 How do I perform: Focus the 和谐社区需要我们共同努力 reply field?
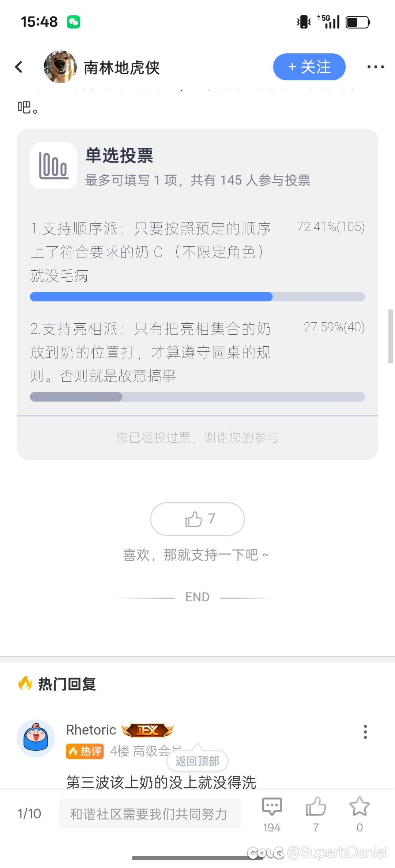[x=150, y=814]
